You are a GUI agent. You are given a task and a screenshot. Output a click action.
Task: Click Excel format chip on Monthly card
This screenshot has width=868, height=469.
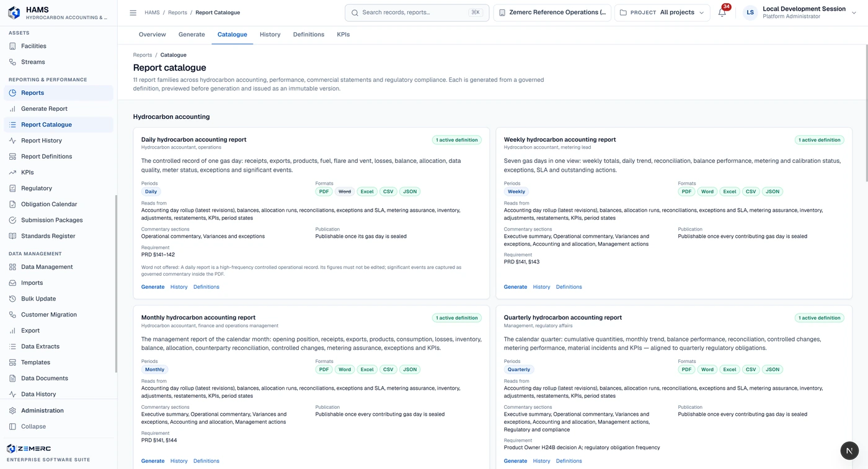[x=367, y=369]
